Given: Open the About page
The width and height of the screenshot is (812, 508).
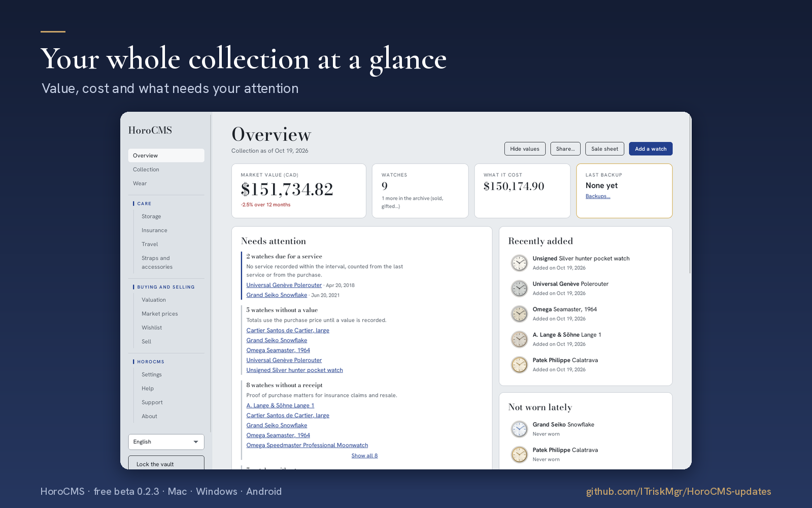Looking at the screenshot, I should (x=149, y=416).
